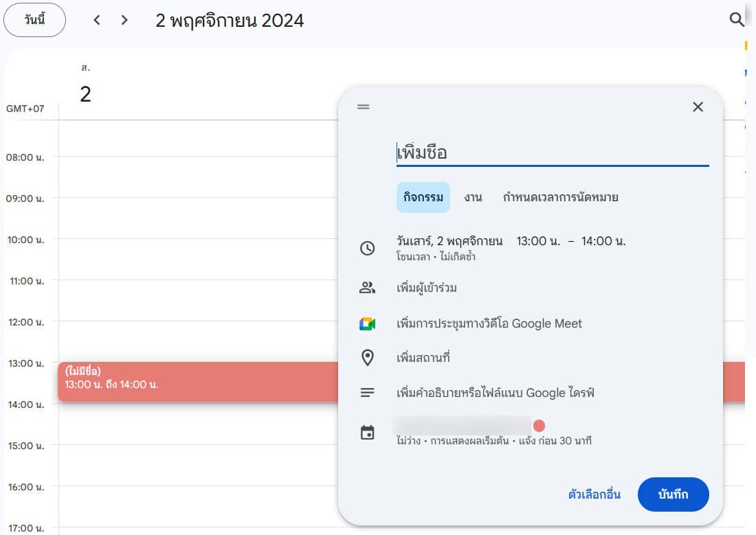Select the กิจกรรม event type tab
The image size is (756, 535).
pos(423,198)
